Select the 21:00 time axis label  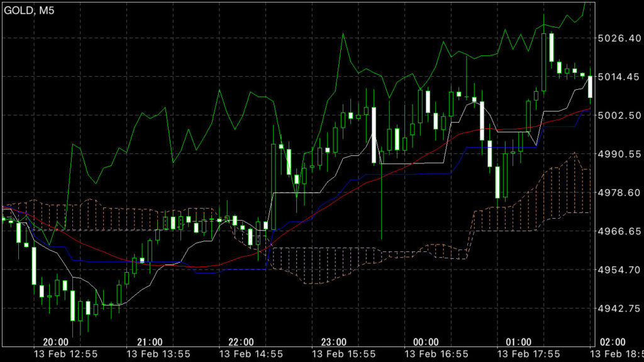pos(148,342)
